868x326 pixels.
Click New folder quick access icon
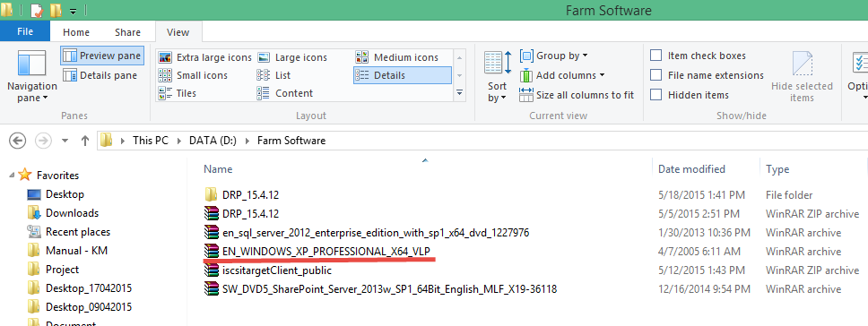pos(56,10)
